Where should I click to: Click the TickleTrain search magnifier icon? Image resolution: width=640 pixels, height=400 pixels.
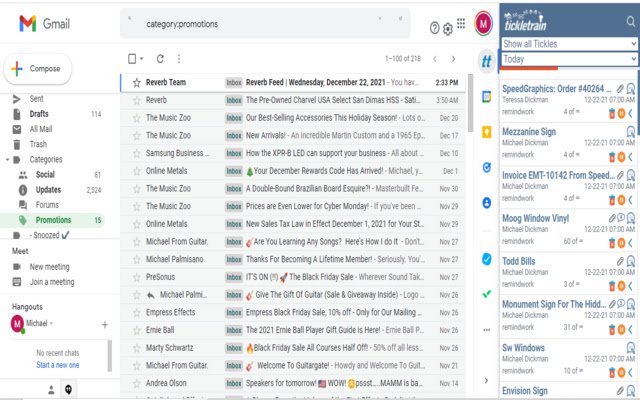[630, 21]
